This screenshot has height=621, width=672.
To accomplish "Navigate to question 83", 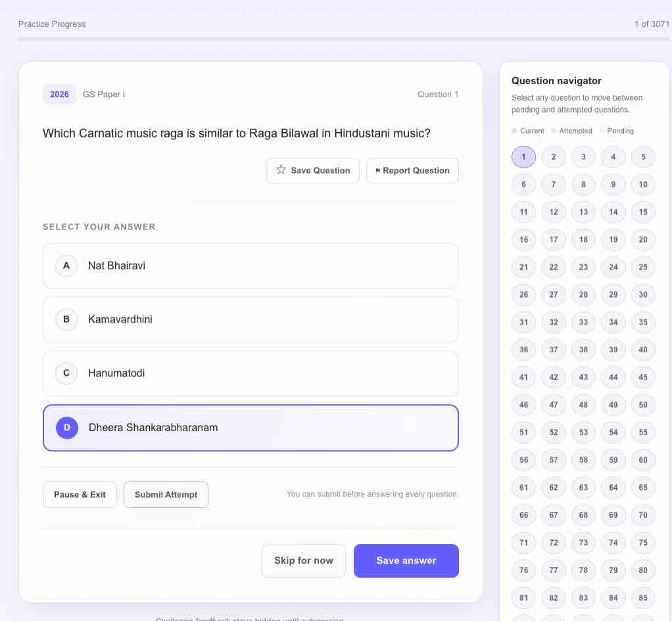I will coord(583,598).
